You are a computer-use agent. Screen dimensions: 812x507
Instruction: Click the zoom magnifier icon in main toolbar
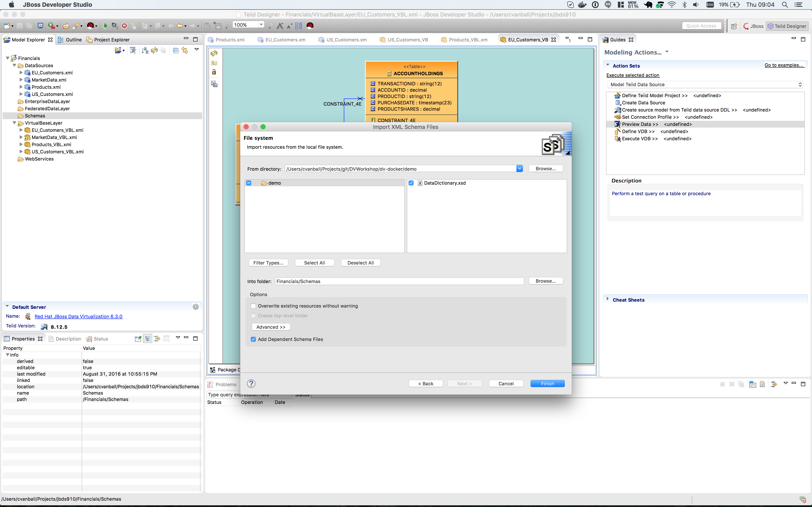click(228, 25)
